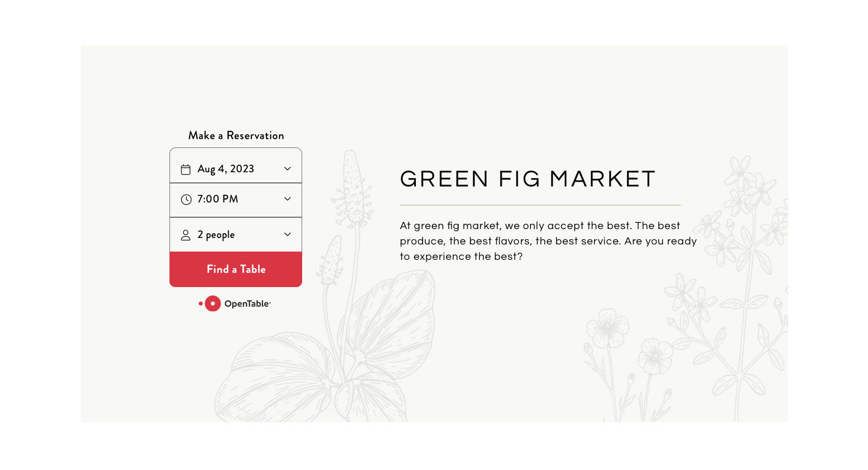
Task: Click the person icon beside party size
Action: (x=185, y=235)
